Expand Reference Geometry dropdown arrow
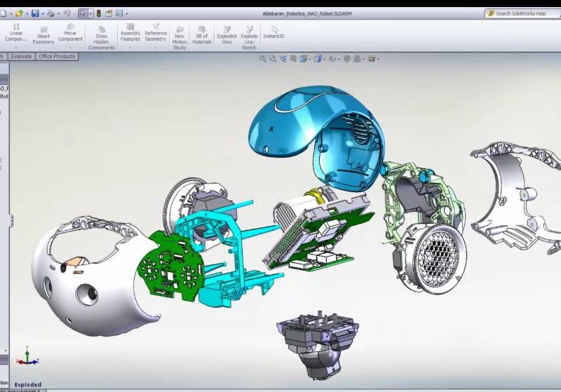The height and width of the screenshot is (392, 561). [156, 47]
